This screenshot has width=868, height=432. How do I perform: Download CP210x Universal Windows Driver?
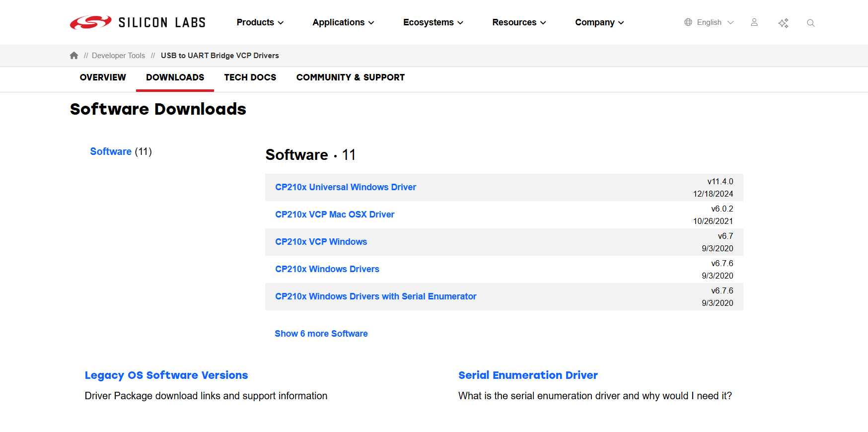[346, 187]
